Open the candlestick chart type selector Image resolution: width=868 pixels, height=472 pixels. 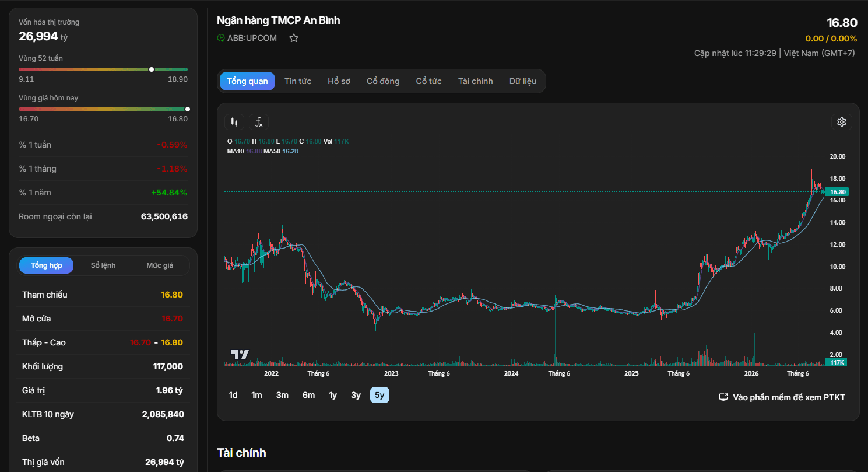coord(234,122)
